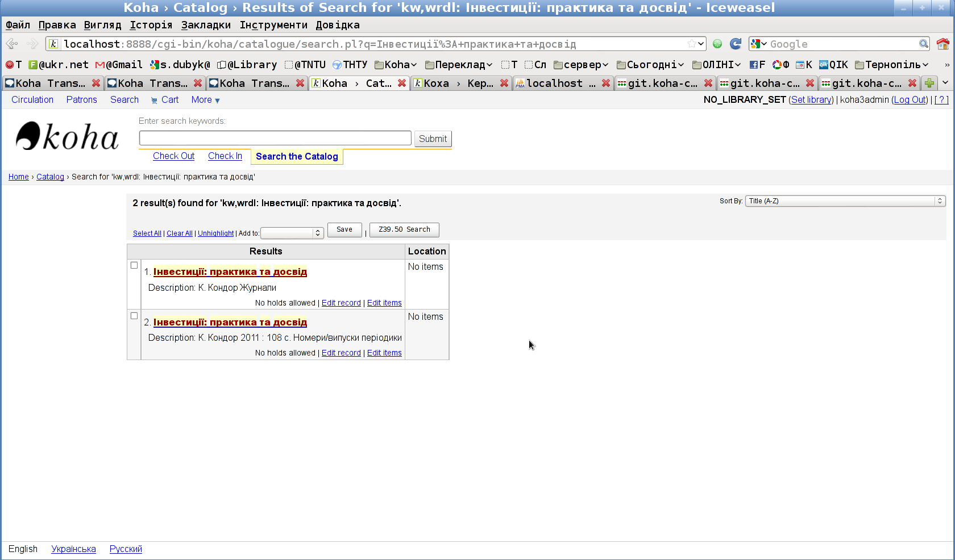This screenshot has width=955, height=560.
Task: Click the search keywords input field
Action: 275,138
